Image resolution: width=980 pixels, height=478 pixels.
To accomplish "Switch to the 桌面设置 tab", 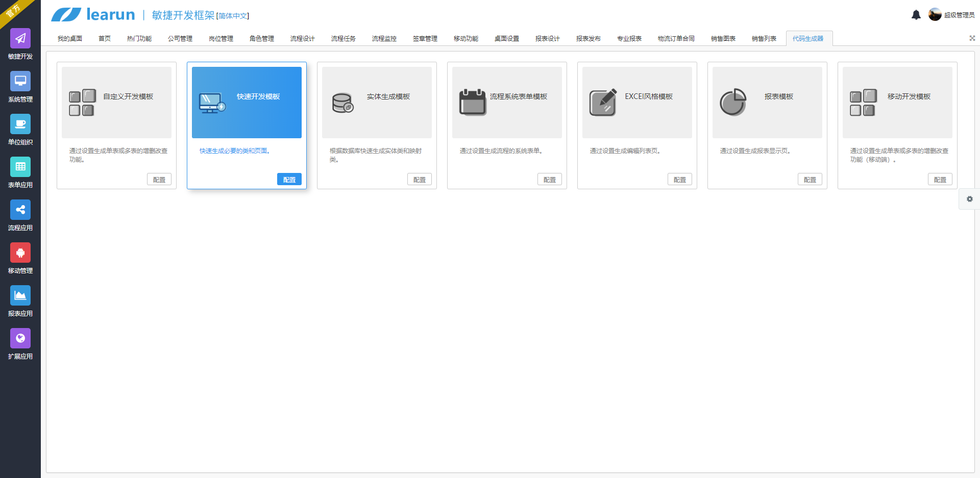I will [x=507, y=39].
